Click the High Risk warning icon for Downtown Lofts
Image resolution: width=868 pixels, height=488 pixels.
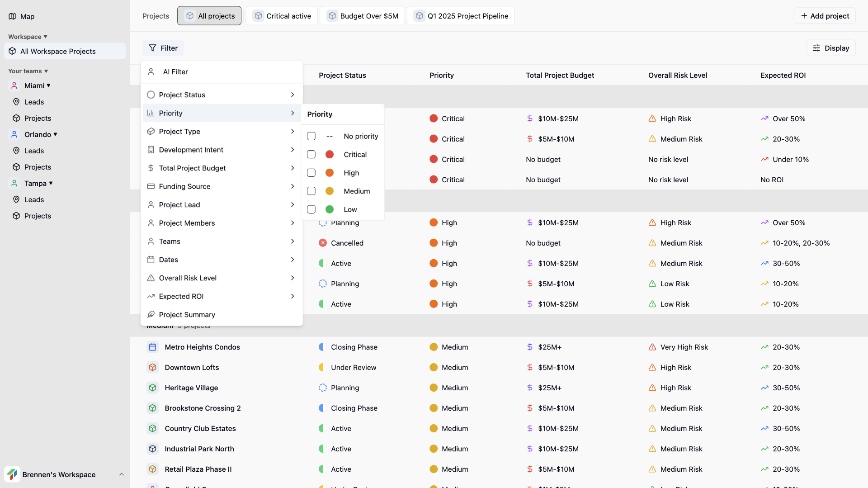(x=652, y=367)
